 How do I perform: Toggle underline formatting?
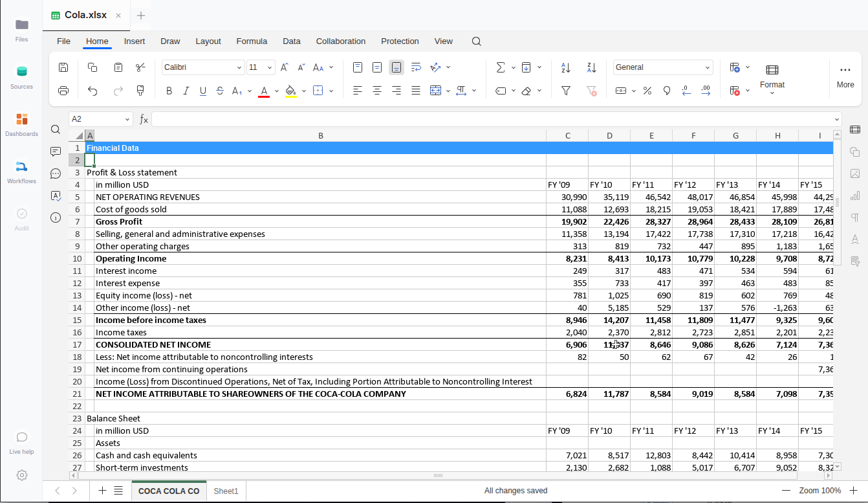coord(203,91)
